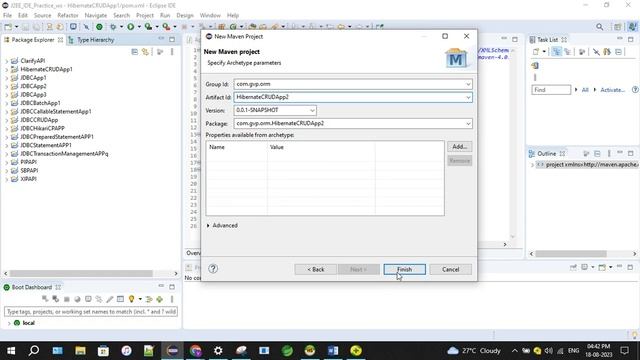Expand the JDBCBatchApp1 project
The width and height of the screenshot is (640, 360).
[7, 103]
